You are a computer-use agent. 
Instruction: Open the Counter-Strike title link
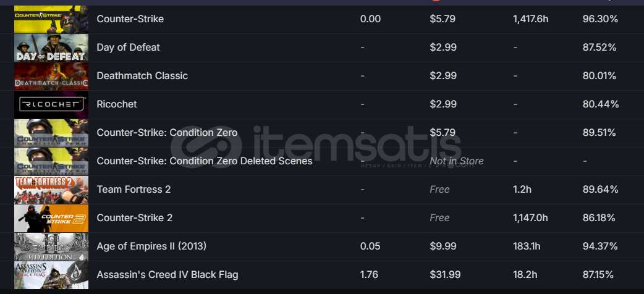coord(130,19)
